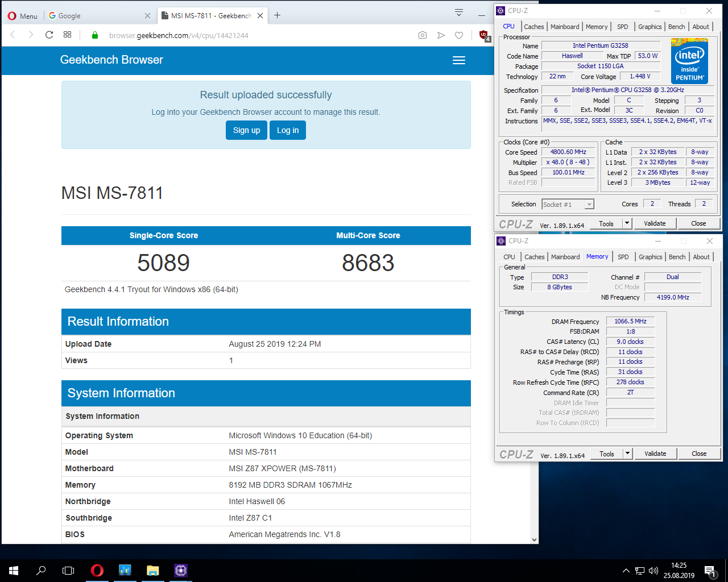Click the Geekbench Browser title link
Image resolution: width=728 pixels, height=582 pixels.
coord(111,60)
